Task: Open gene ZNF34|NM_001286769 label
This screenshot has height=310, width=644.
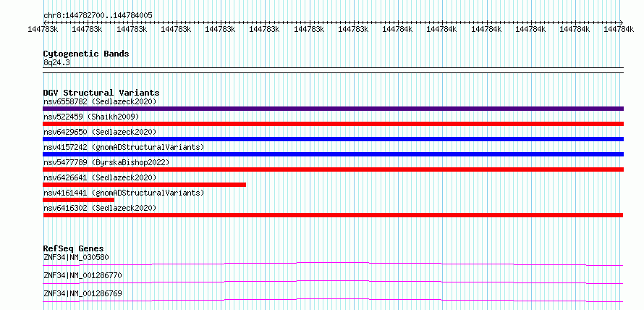Action: [x=82, y=293]
